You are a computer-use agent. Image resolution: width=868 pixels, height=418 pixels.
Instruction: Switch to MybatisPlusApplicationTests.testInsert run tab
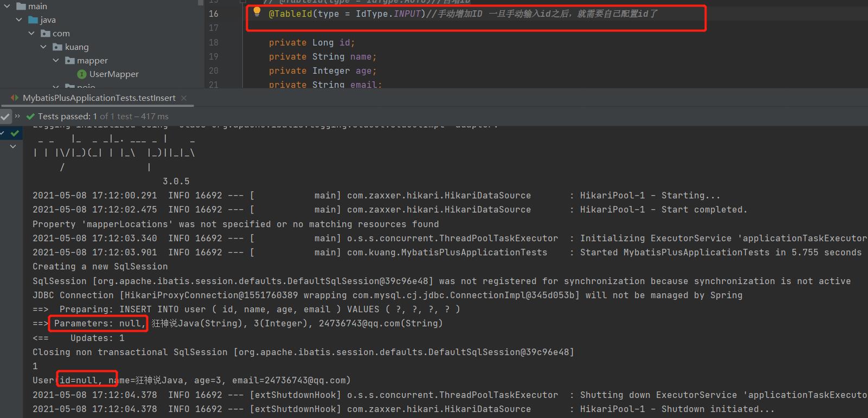[x=99, y=98]
